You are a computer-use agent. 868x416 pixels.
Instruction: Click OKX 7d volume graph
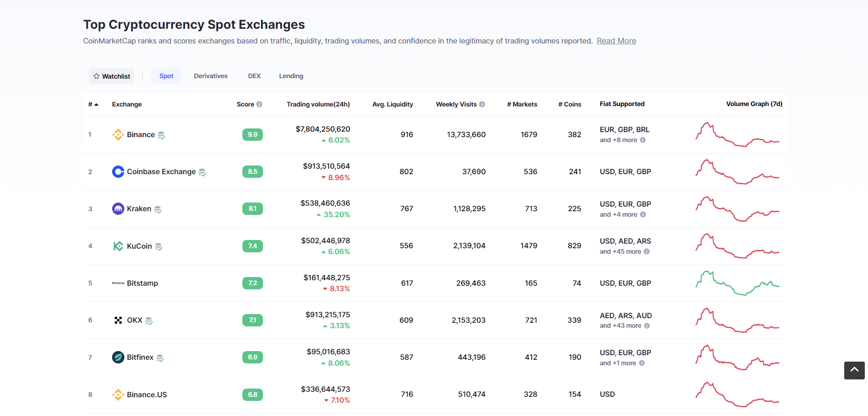click(737, 320)
